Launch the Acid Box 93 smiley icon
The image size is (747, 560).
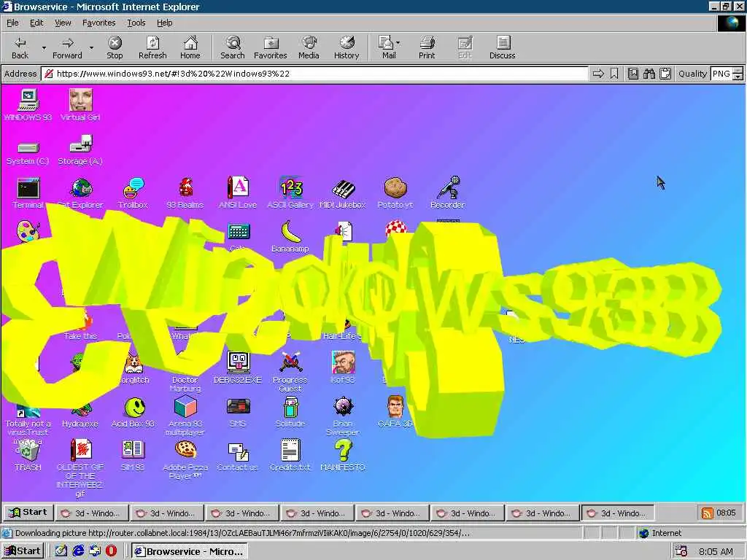[133, 413]
